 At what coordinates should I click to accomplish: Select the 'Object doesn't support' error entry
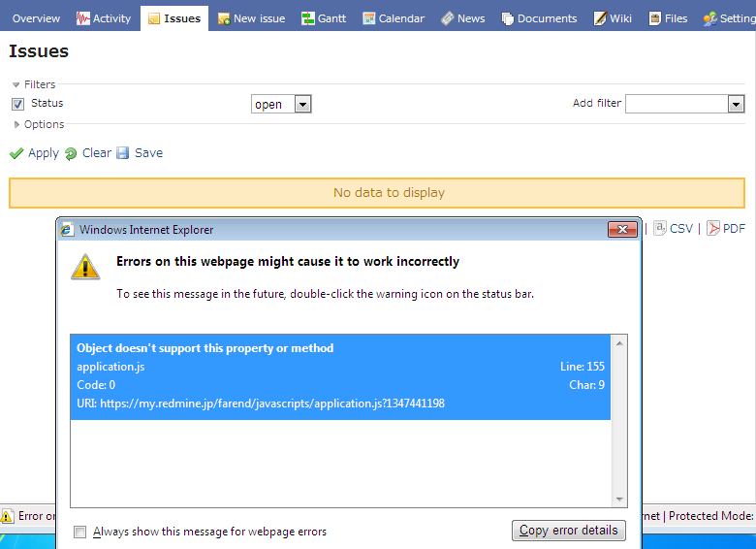coord(340,376)
